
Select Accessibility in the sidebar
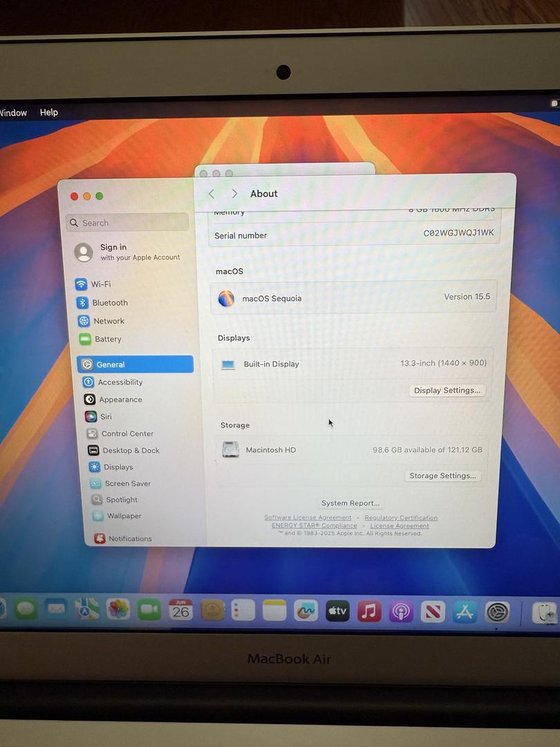(120, 382)
